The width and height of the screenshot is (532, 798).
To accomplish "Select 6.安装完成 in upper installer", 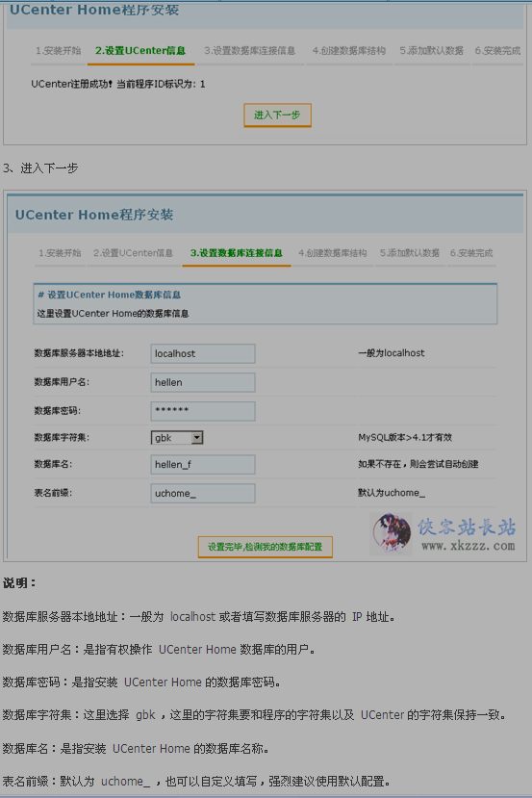I will (497, 50).
